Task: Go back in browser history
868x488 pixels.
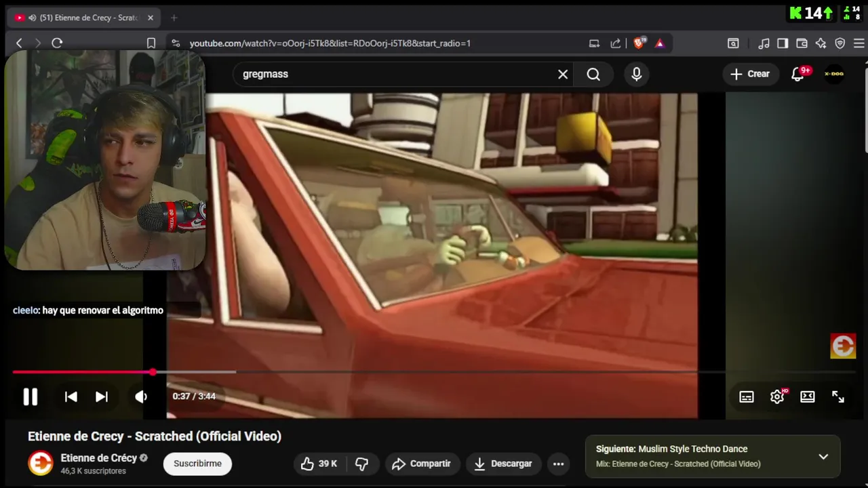Action: tap(19, 43)
